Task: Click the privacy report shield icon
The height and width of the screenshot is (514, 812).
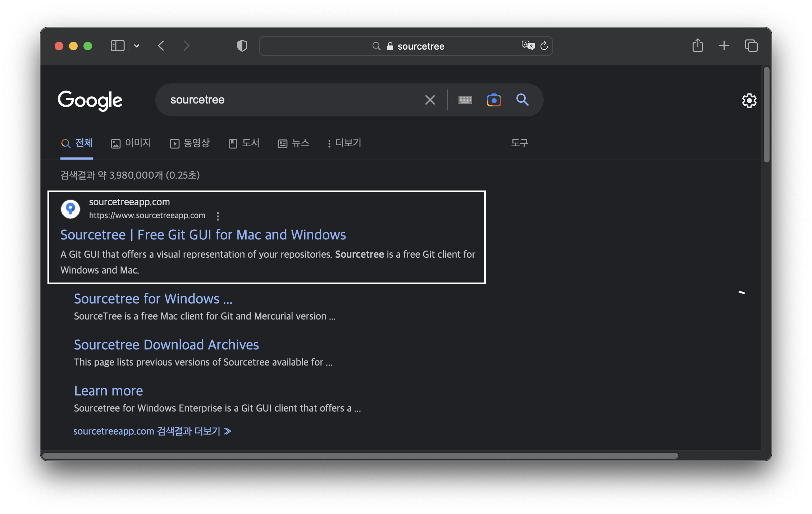Action: pyautogui.click(x=242, y=46)
